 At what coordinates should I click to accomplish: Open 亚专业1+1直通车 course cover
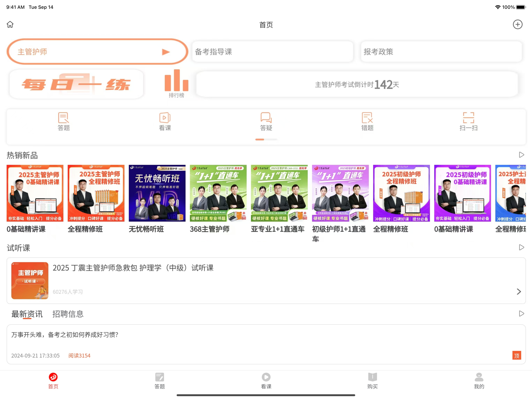[x=279, y=193]
